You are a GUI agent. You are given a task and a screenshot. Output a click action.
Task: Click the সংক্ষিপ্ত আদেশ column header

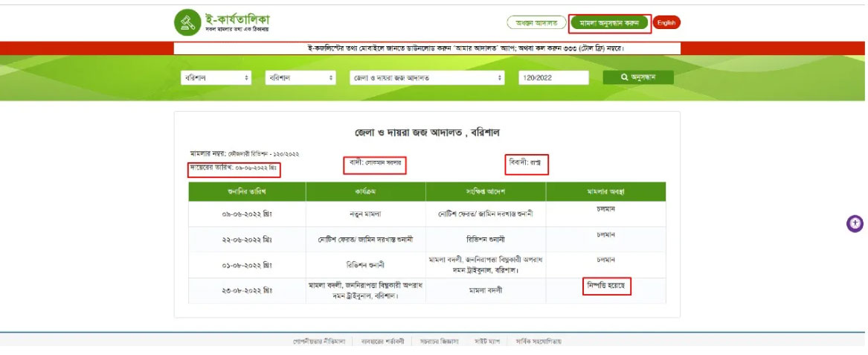pos(486,191)
